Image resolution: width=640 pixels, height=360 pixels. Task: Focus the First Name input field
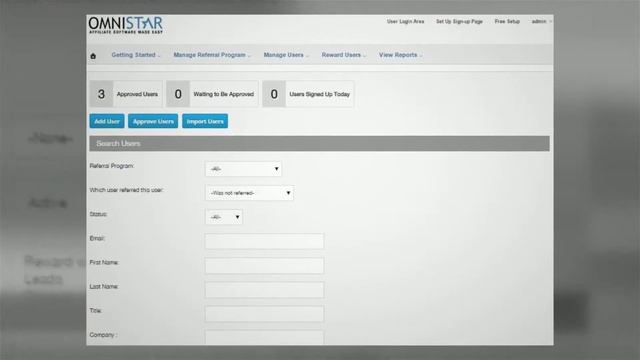tap(264, 265)
